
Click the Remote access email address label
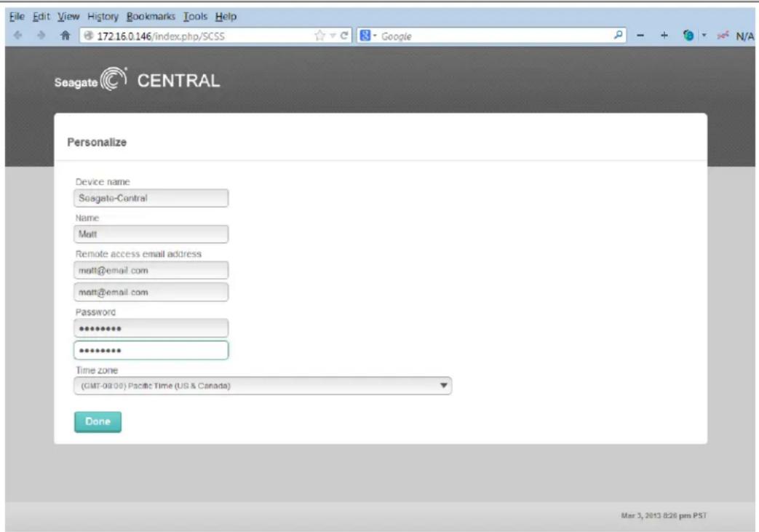point(138,254)
